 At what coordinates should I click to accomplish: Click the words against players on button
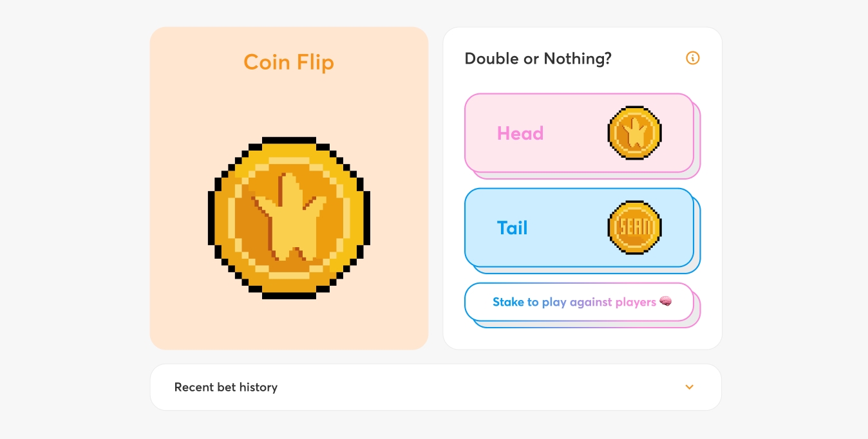[612, 302]
